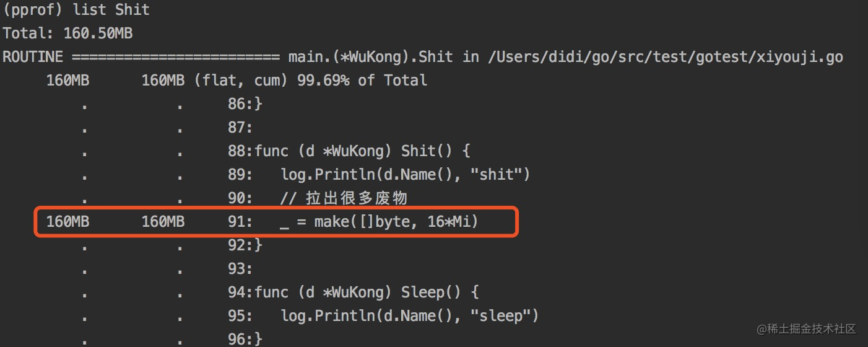This screenshot has height=347, width=868.
Task: Click the Chinese comment on line 90
Action: 344,198
